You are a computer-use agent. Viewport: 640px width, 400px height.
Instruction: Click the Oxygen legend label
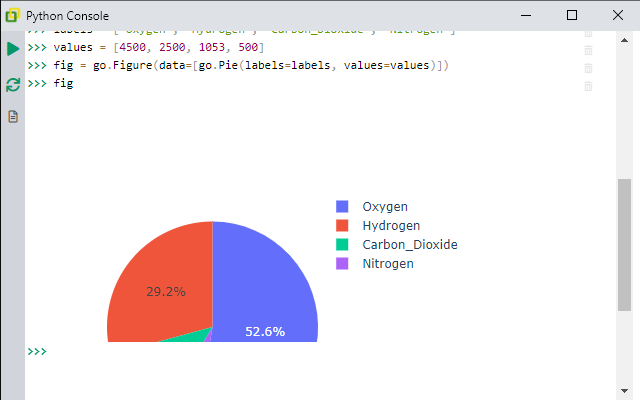(x=385, y=207)
